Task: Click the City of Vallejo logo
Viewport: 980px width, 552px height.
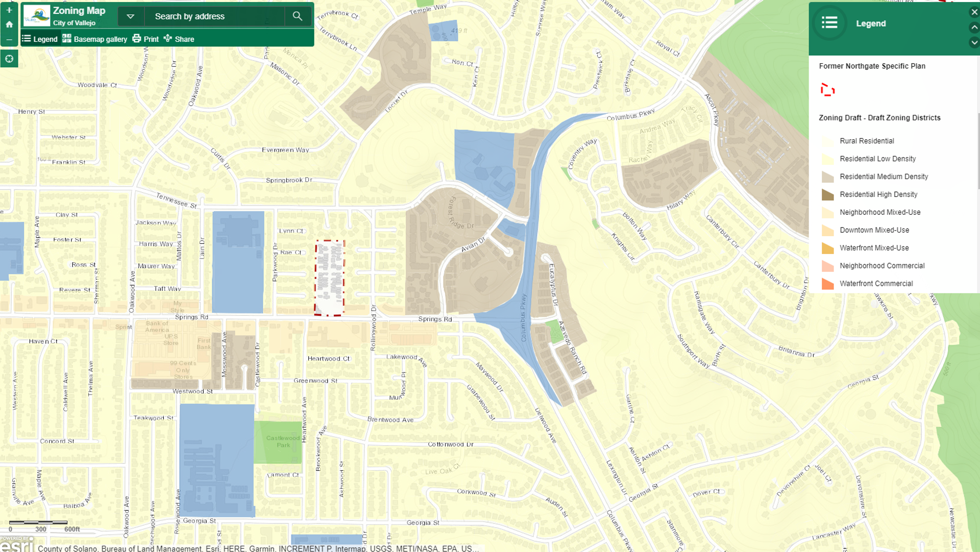Action: pyautogui.click(x=37, y=16)
